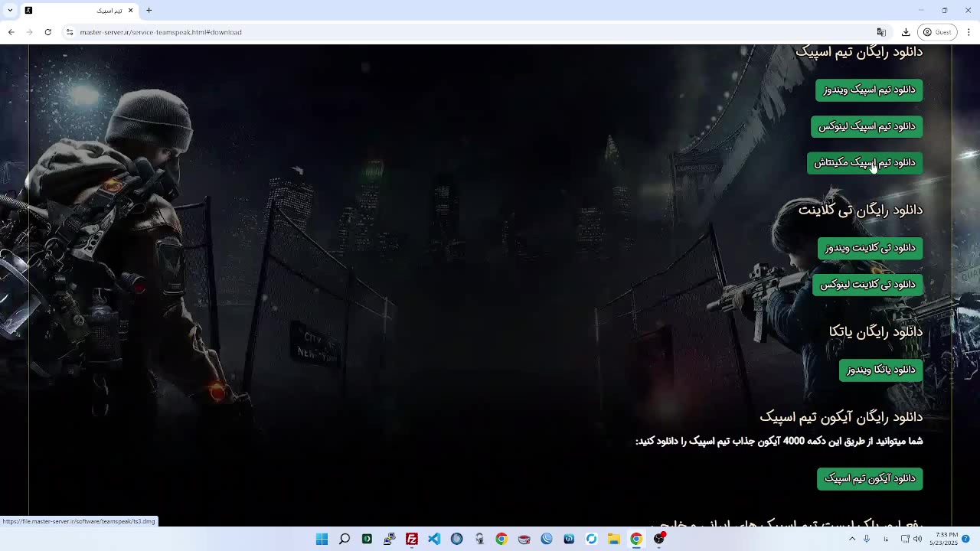Switch the keyboard input language indicator

pyautogui.click(x=886, y=539)
